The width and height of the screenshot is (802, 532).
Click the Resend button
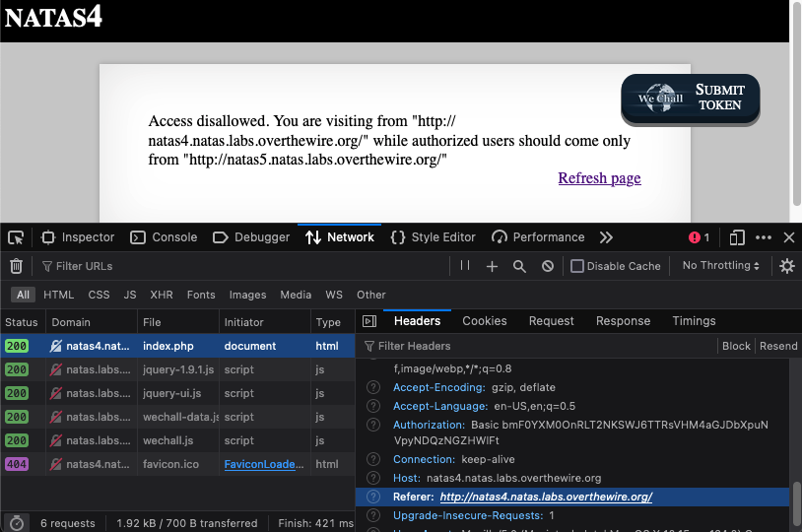click(x=778, y=346)
